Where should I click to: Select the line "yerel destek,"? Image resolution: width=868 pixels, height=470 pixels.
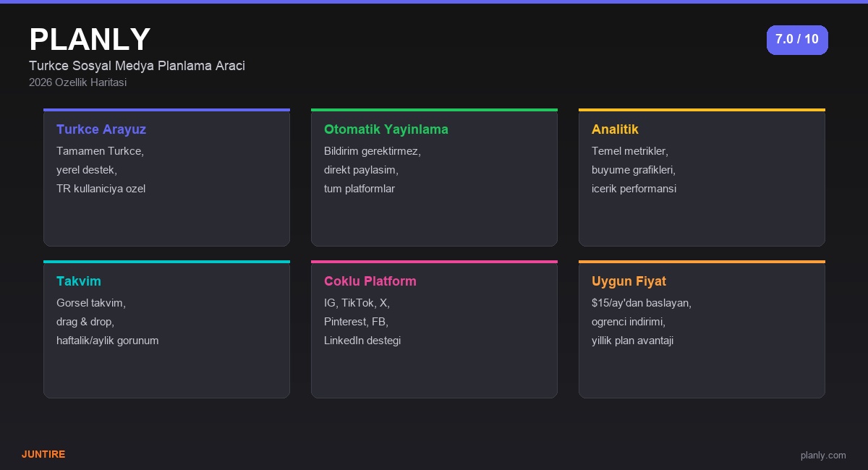(x=87, y=170)
